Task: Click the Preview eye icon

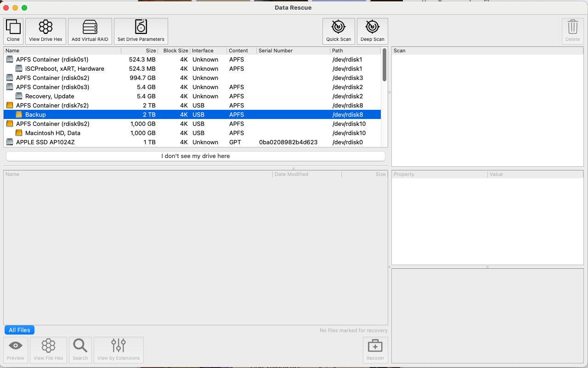Action: [15, 350]
